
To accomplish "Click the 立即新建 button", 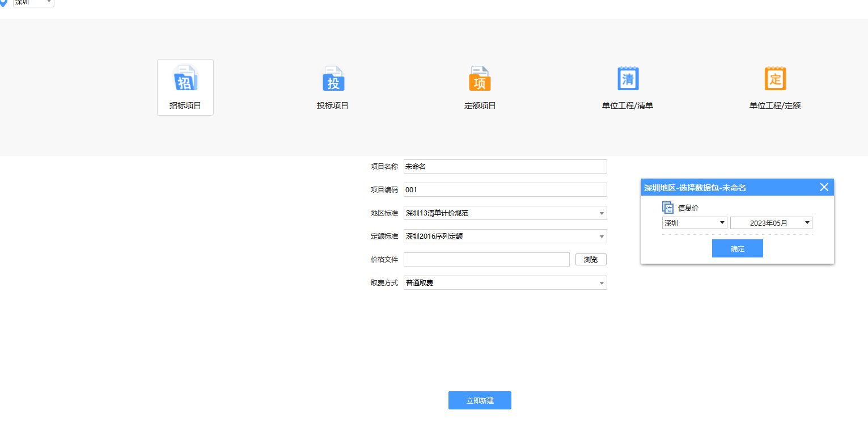I will point(480,400).
